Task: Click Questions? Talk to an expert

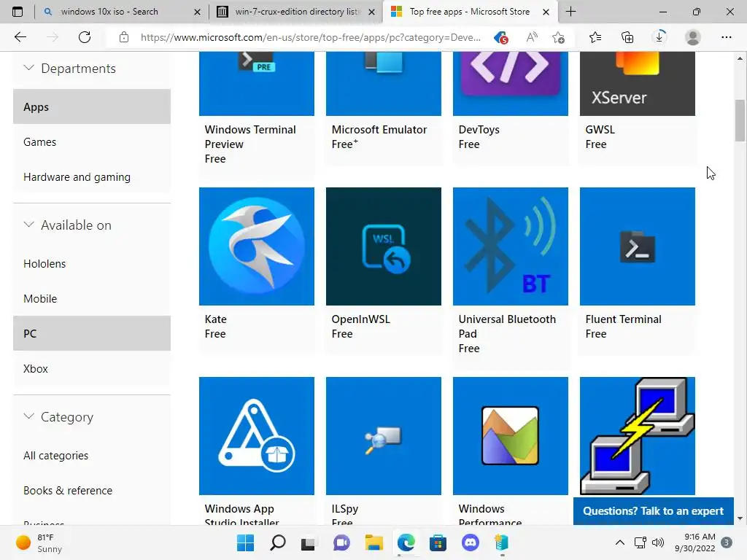Action: [653, 511]
